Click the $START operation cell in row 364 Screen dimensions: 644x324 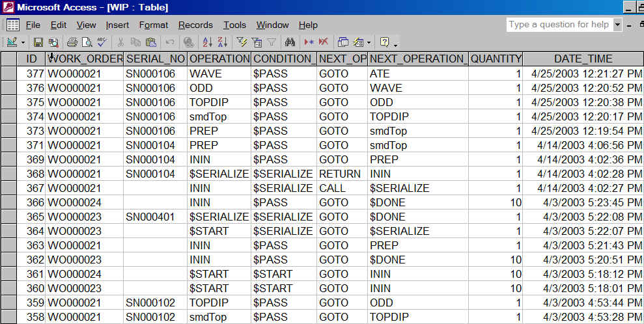(219, 232)
